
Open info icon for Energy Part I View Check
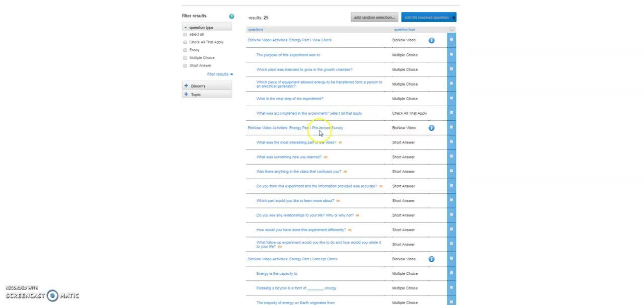(431, 40)
